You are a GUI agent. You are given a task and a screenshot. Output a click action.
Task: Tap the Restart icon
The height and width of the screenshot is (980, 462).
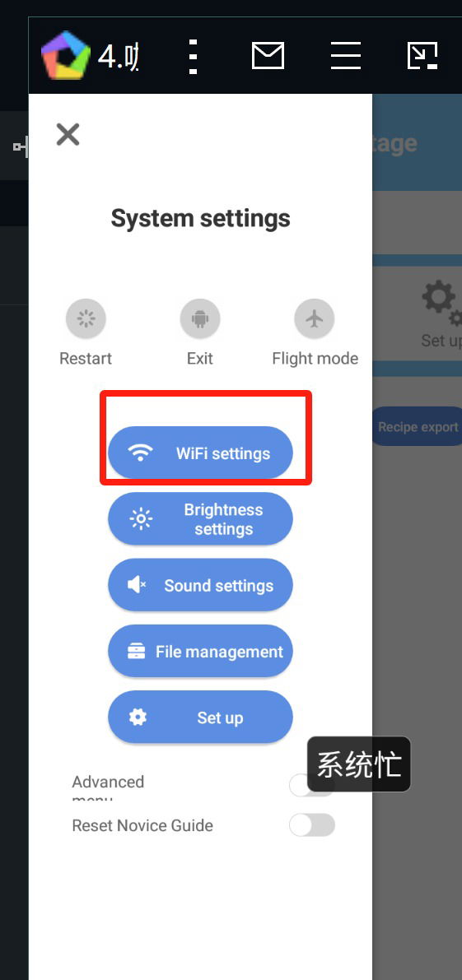(x=86, y=318)
